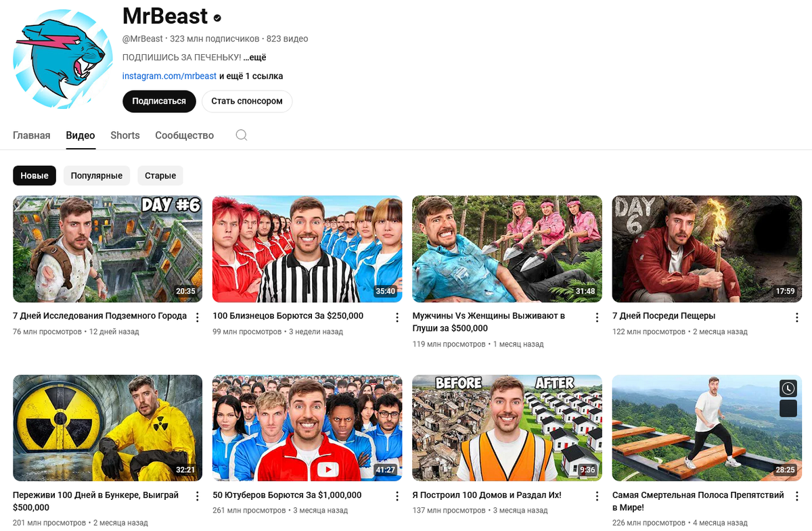Open options menu for Я Построил 100 Домов
The width and height of the screenshot is (812, 531).
pyautogui.click(x=597, y=497)
